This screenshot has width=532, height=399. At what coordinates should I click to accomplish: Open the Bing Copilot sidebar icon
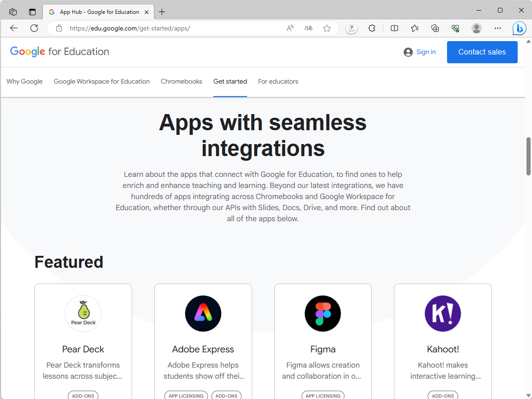(x=519, y=28)
